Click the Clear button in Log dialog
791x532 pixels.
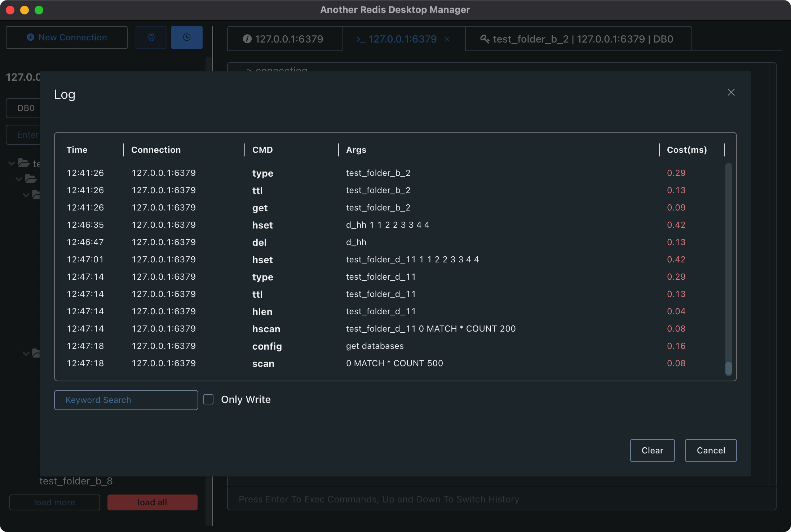pos(652,450)
